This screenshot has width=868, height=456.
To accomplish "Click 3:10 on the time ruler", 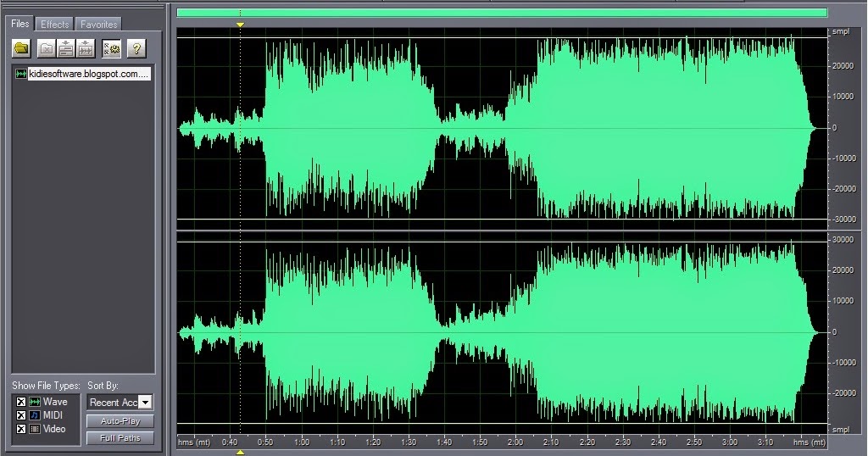I will pos(765,442).
